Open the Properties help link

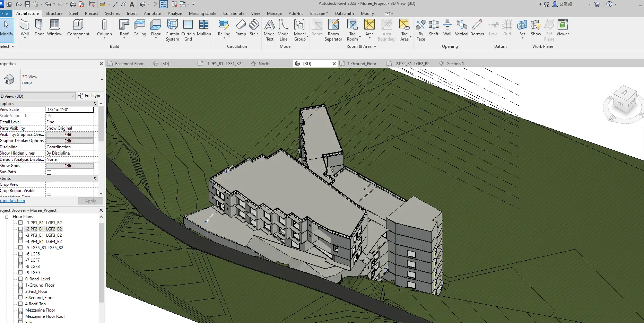pyautogui.click(x=12, y=201)
